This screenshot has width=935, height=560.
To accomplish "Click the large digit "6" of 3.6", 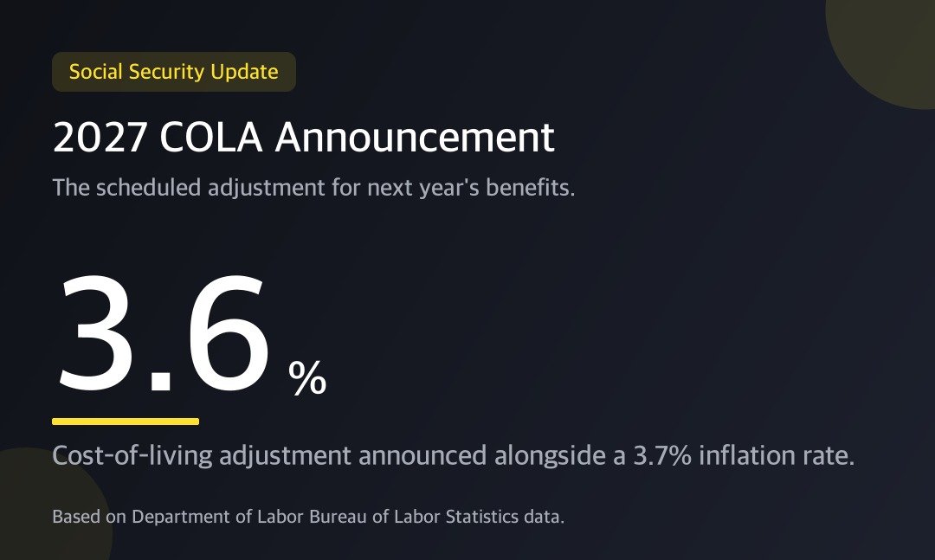I will tap(228, 332).
